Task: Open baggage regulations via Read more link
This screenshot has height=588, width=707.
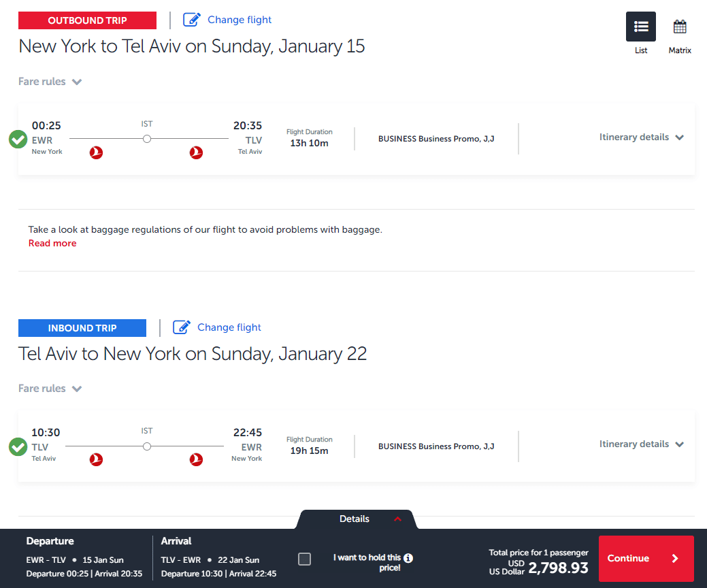Action: point(52,243)
